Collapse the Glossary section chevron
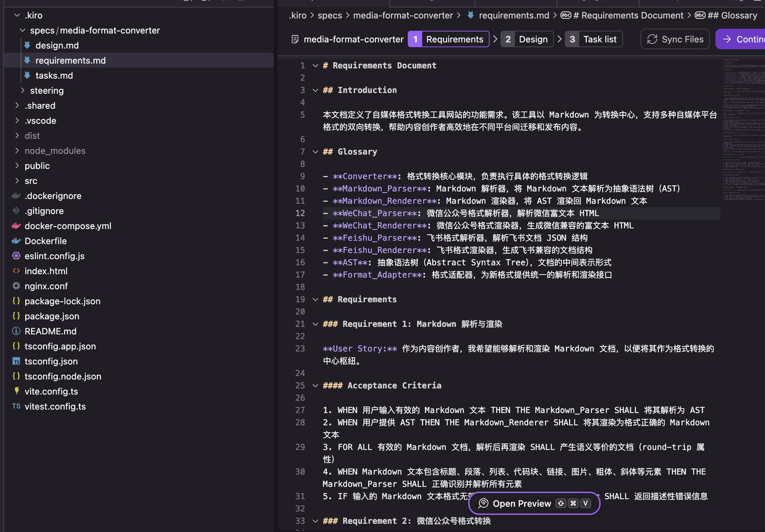Image resolution: width=765 pixels, height=532 pixels. (x=316, y=151)
